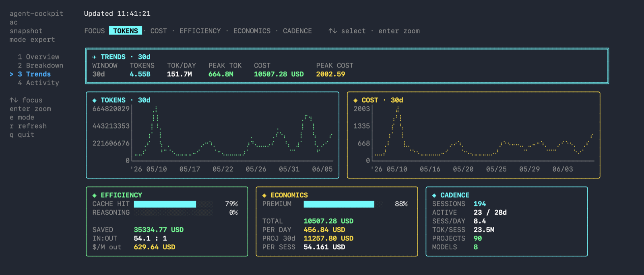Click the PREMIUM progress bar

point(343,204)
